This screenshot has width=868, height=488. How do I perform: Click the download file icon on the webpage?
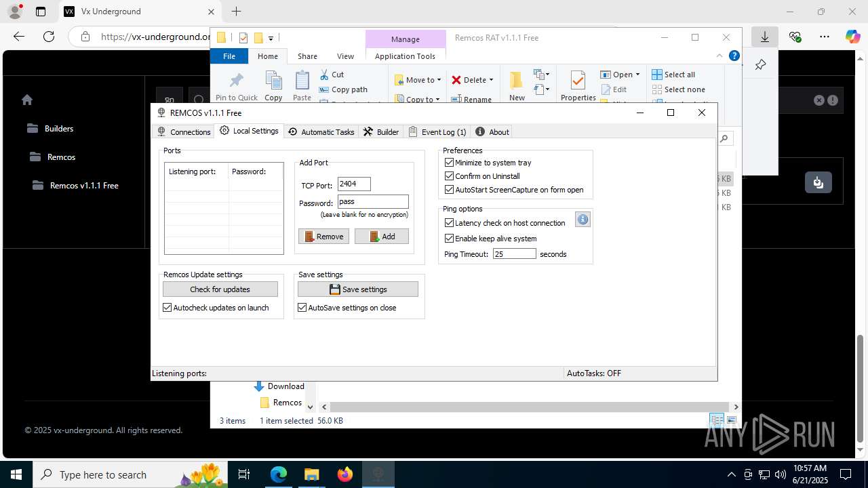click(x=818, y=182)
